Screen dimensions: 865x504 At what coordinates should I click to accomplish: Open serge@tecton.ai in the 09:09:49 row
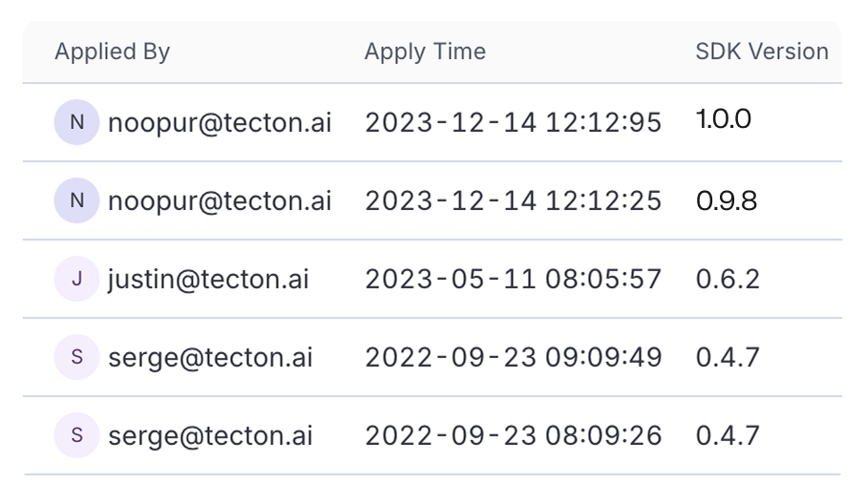coord(210,358)
